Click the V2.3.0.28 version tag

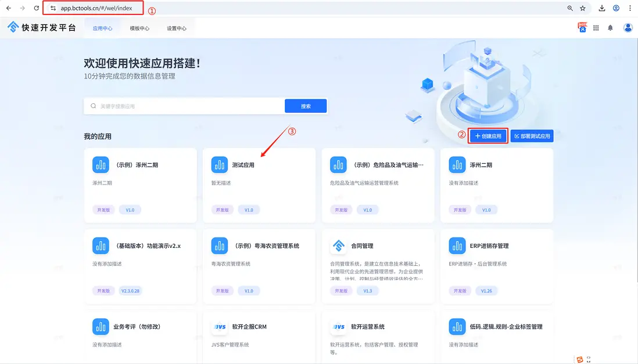click(130, 291)
